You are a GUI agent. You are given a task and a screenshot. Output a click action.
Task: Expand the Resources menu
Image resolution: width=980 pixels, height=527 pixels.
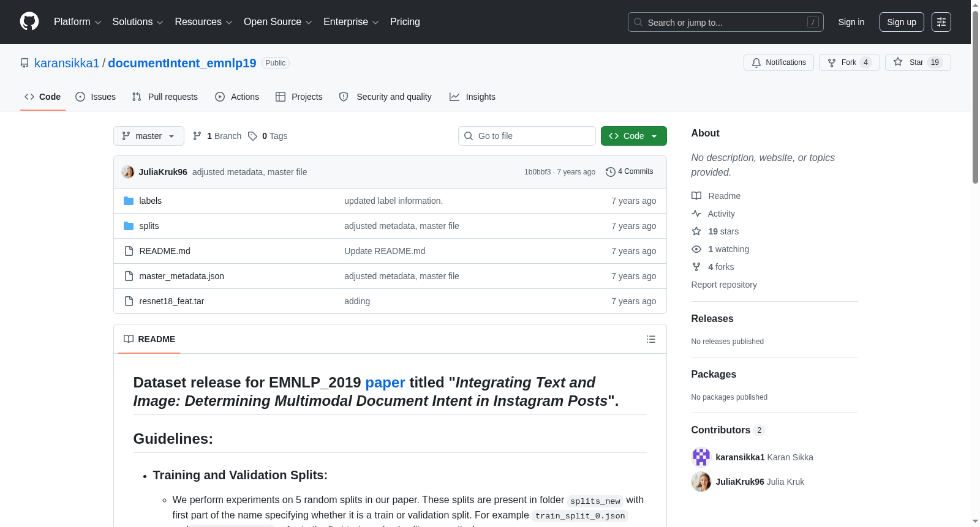click(203, 22)
